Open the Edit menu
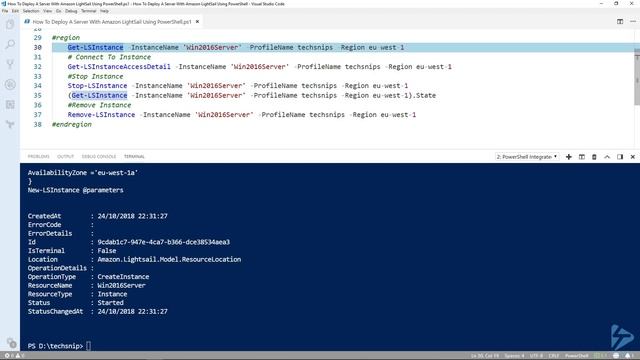 16,11
